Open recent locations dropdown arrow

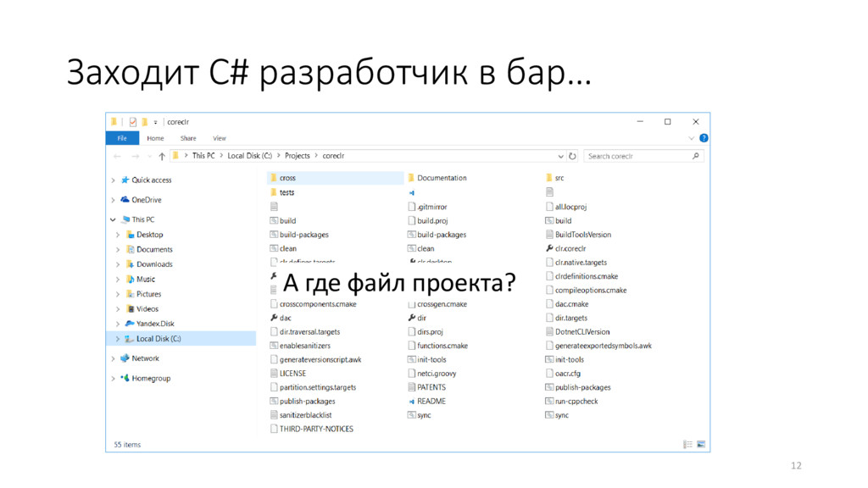[x=149, y=157]
